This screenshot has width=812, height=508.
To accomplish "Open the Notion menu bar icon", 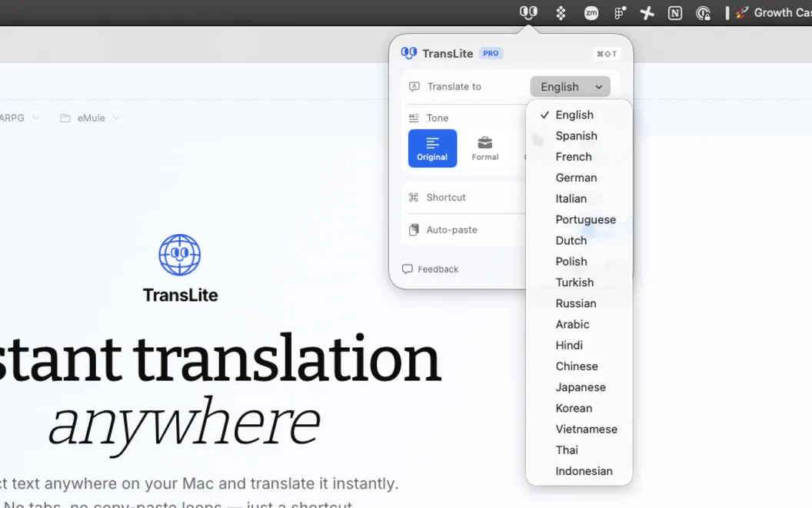I will 675,13.
